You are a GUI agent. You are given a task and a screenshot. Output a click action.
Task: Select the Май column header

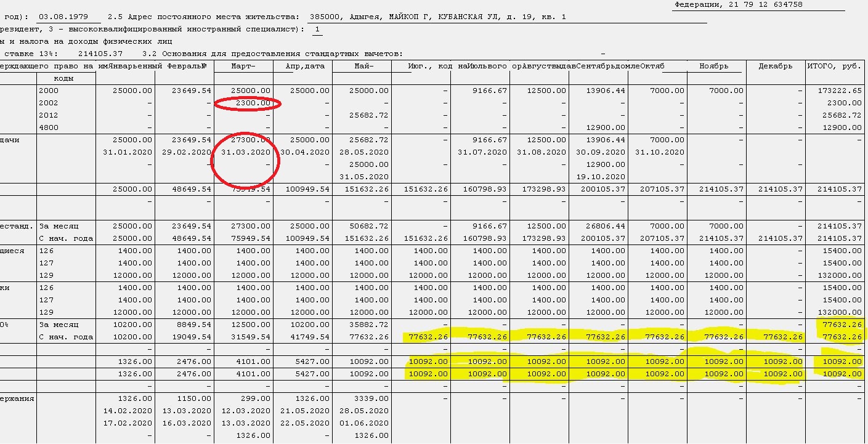coord(364,66)
